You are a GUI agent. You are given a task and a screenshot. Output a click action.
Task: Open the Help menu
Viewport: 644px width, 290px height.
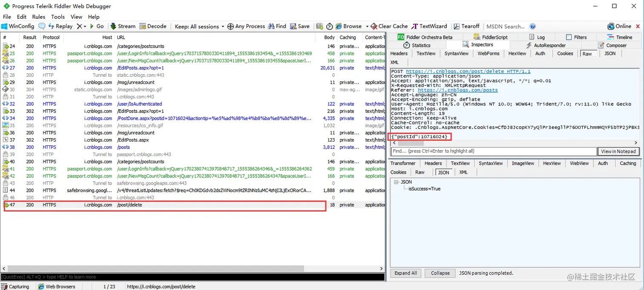[x=94, y=17]
